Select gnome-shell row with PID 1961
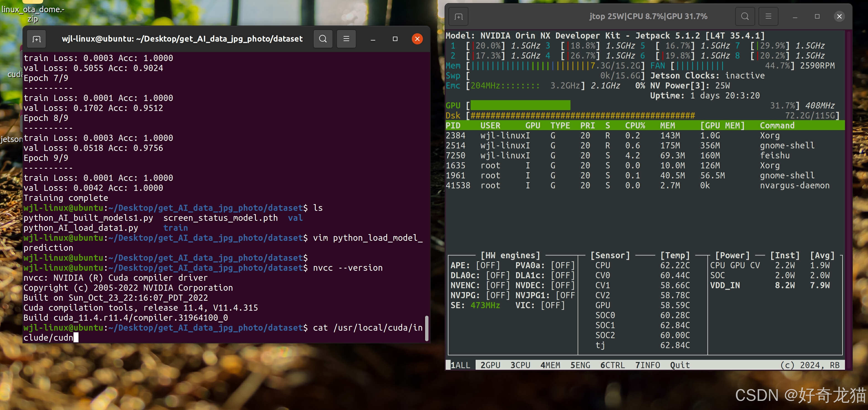The image size is (868, 410). pos(645,175)
